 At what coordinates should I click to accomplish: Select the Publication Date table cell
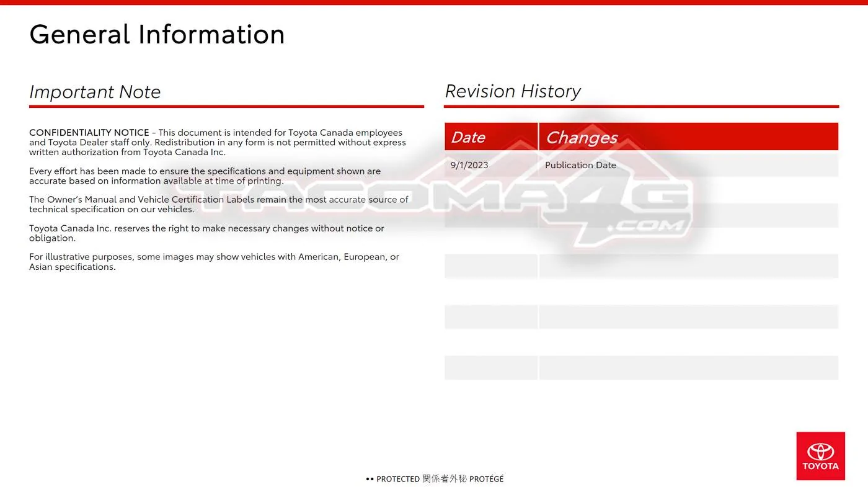[x=580, y=165]
